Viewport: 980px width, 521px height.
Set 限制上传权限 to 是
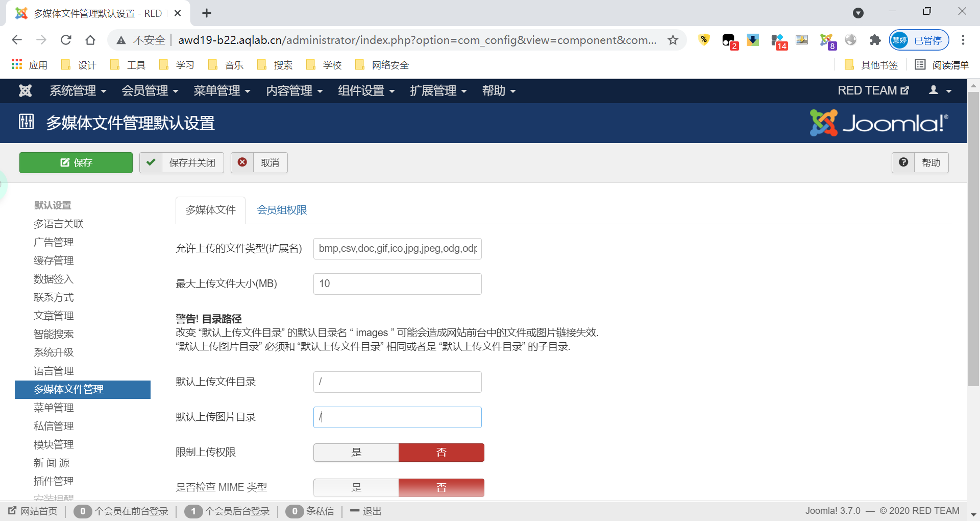[356, 453]
